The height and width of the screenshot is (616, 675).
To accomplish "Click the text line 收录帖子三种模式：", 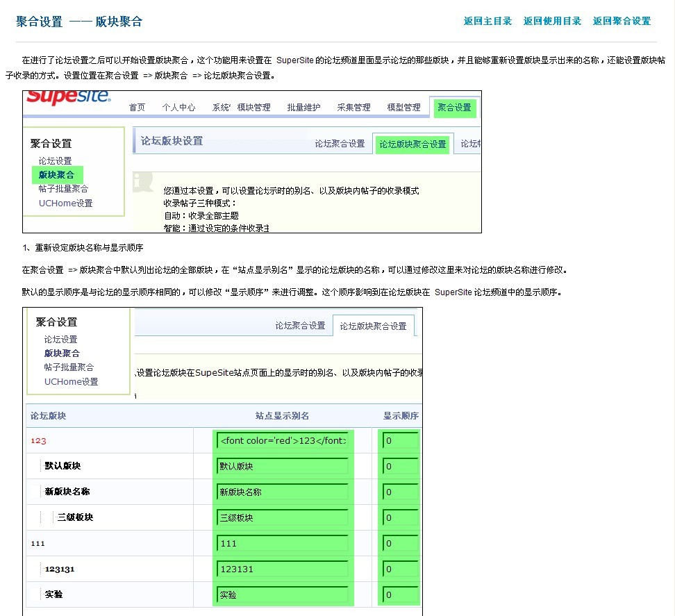I will pos(200,203).
